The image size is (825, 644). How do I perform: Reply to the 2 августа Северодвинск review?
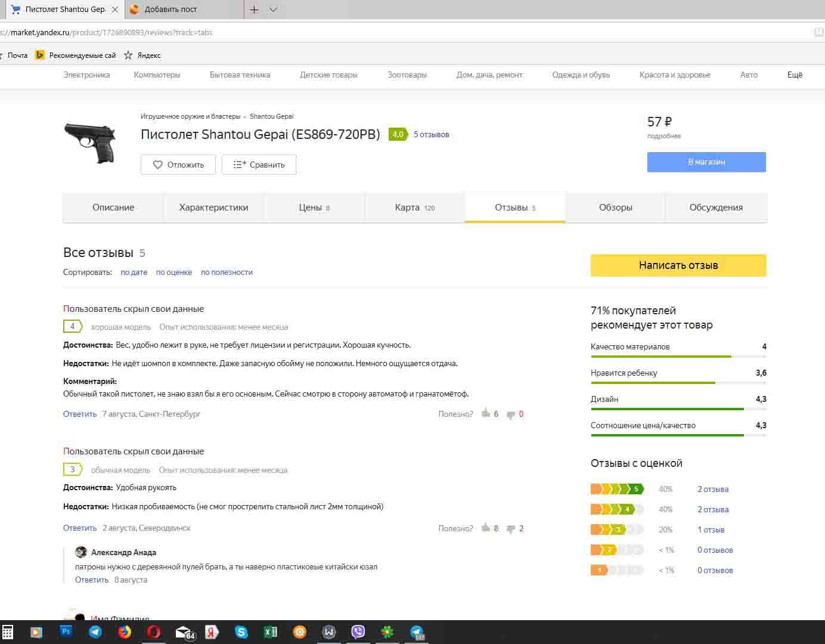(x=80, y=528)
